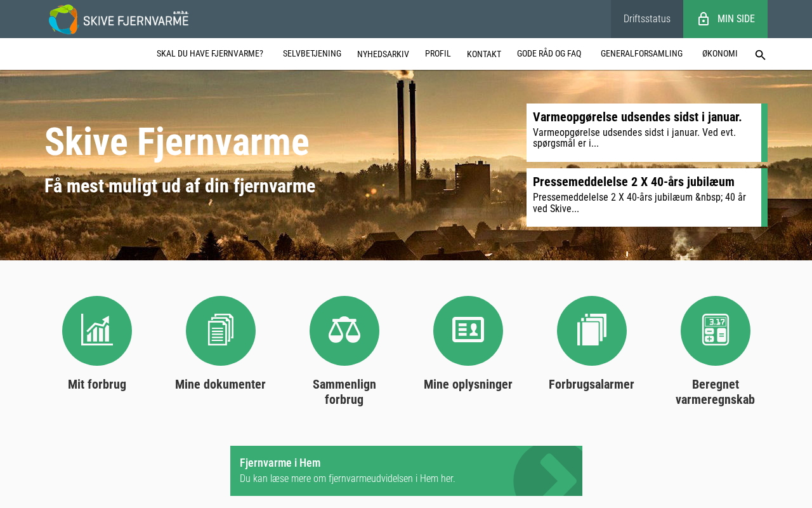The height and width of the screenshot is (508, 812).
Task: Open the Gode råd og FAQ menu
Action: (x=549, y=54)
